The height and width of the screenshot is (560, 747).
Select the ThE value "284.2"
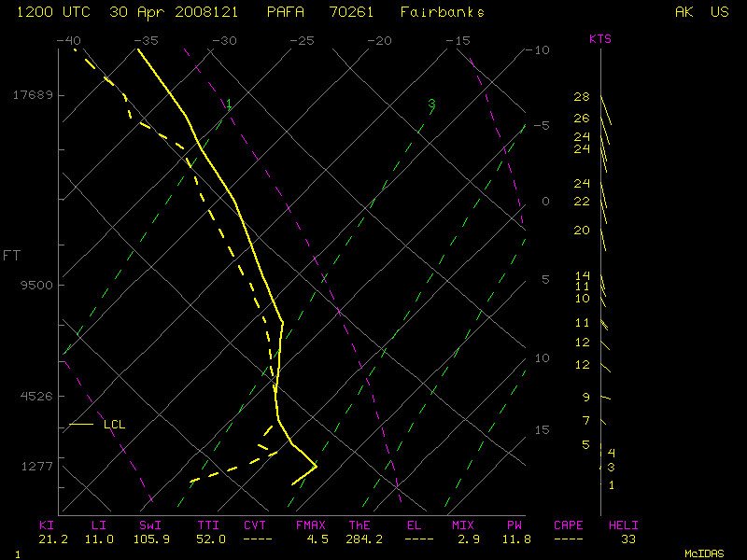coord(364,539)
